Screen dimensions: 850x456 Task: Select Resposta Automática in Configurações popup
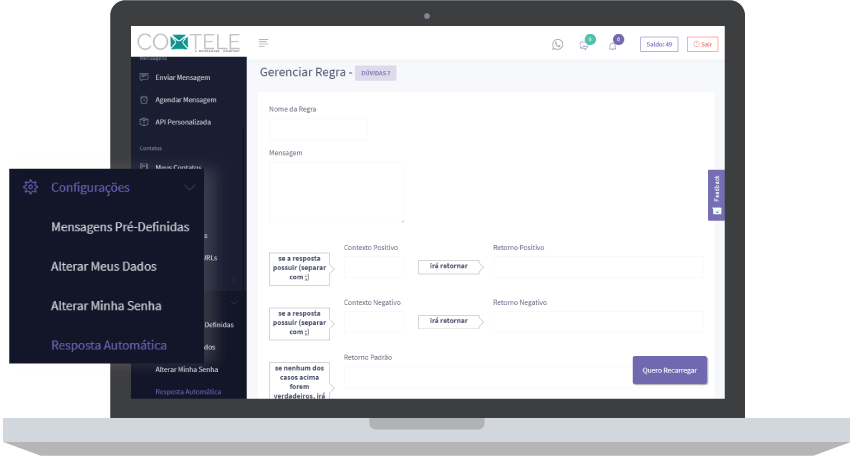pos(108,345)
